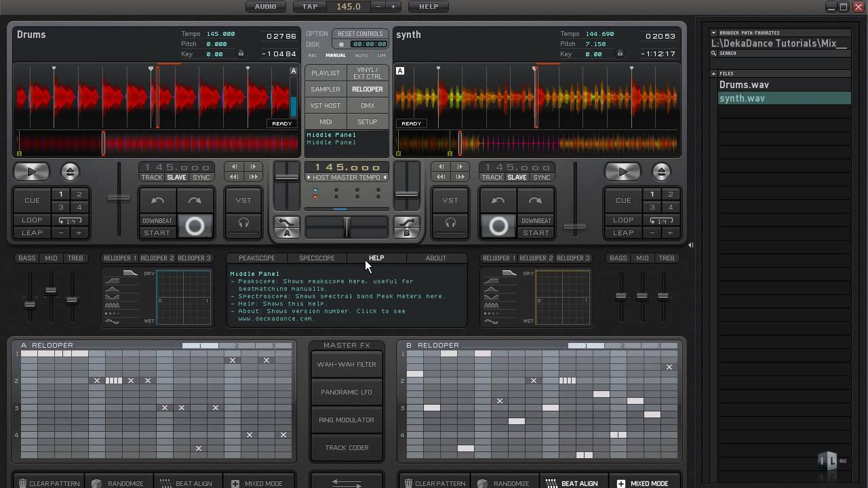This screenshot has width=868, height=488.
Task: Toggle SYNC on deck B
Action: pos(542,178)
